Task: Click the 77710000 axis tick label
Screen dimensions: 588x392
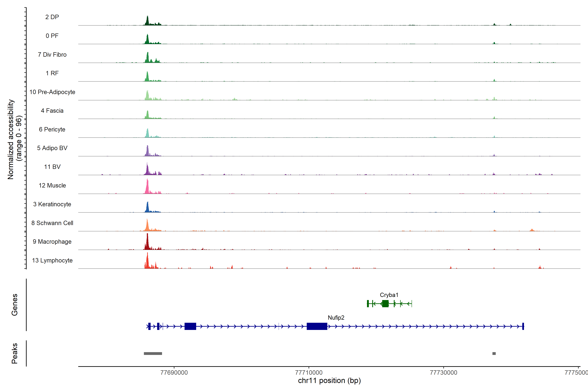Action: pos(309,373)
